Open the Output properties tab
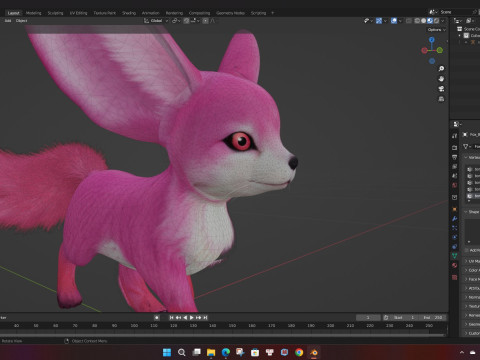480x360 pixels. point(455,157)
